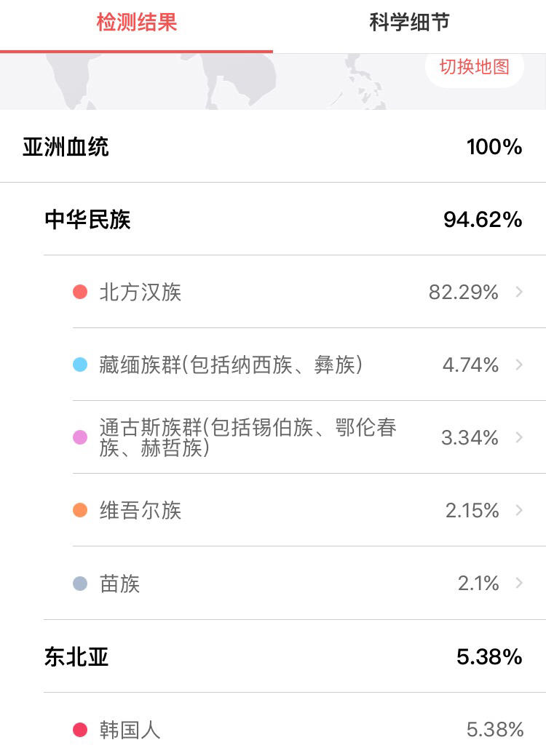Click the gray-blue dot beside 苗族
Viewport: 546px width, 756px height.
pos(80,584)
